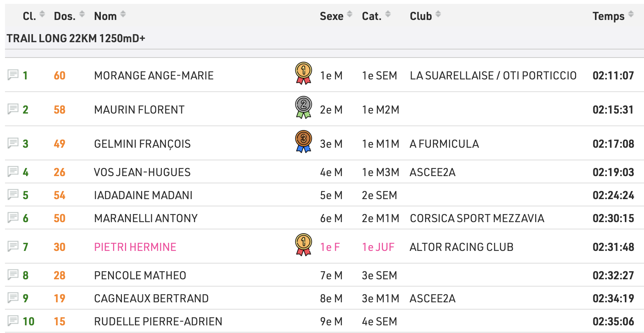Open runner PIETRI HERMINE's result

point(135,247)
